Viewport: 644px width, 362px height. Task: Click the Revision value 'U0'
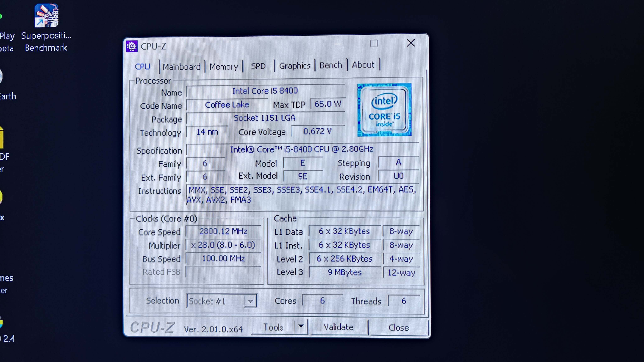pyautogui.click(x=399, y=176)
